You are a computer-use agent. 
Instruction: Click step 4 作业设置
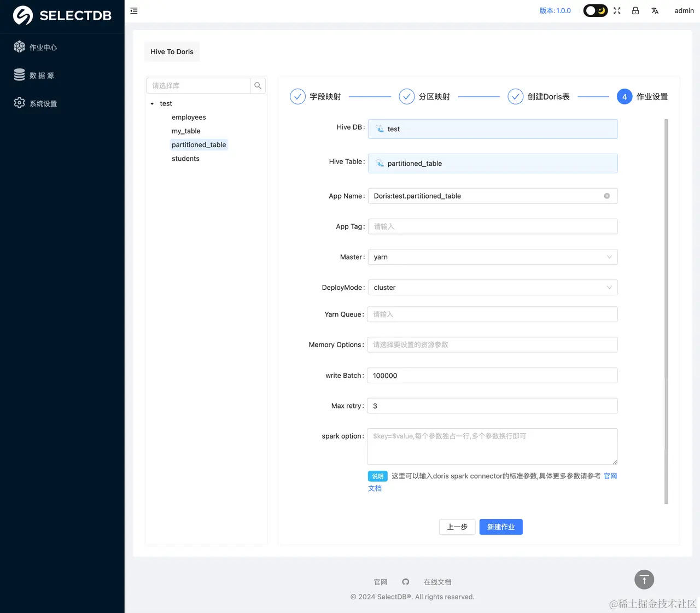[x=642, y=97]
